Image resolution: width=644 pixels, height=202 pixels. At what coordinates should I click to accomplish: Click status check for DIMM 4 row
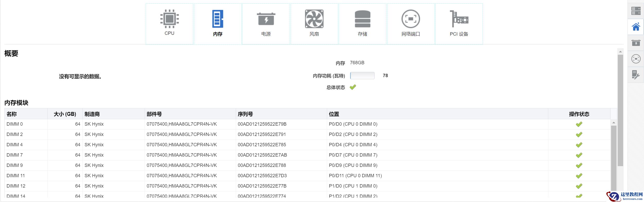click(x=579, y=145)
